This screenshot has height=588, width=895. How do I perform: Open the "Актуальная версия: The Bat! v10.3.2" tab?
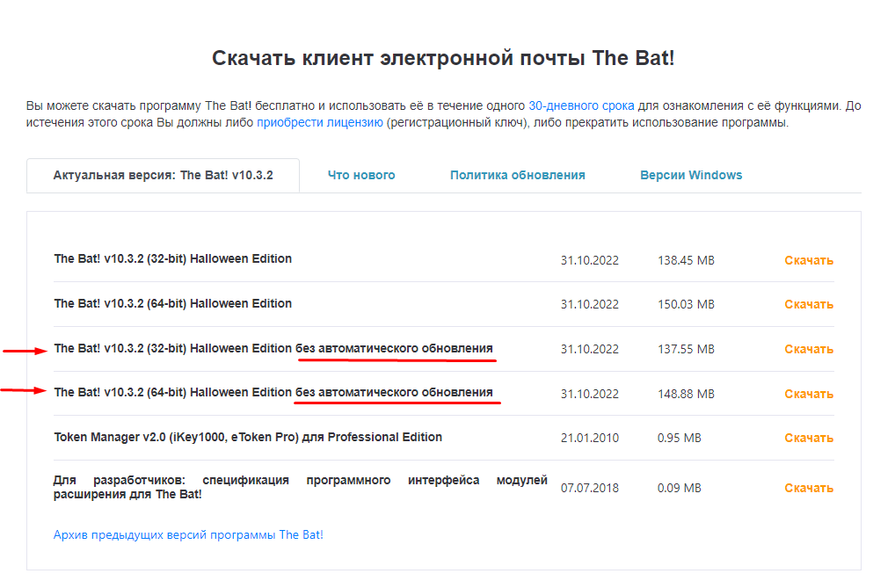(164, 175)
